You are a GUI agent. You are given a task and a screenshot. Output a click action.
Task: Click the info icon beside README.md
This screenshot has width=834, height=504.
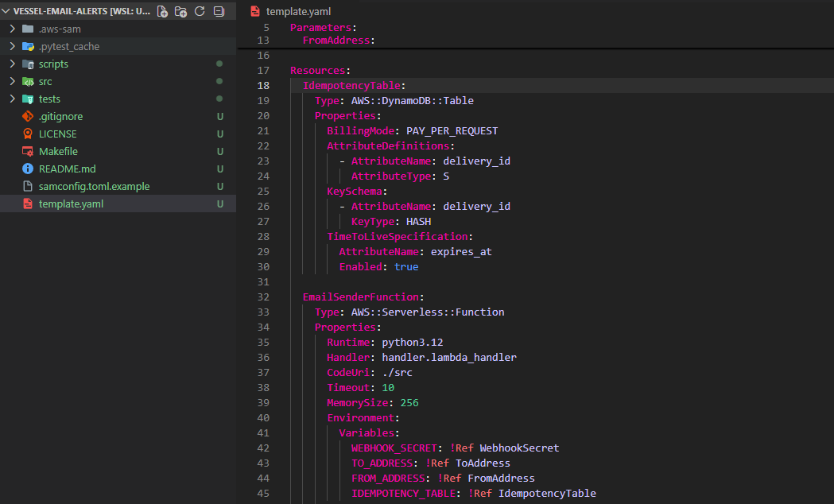pos(28,169)
